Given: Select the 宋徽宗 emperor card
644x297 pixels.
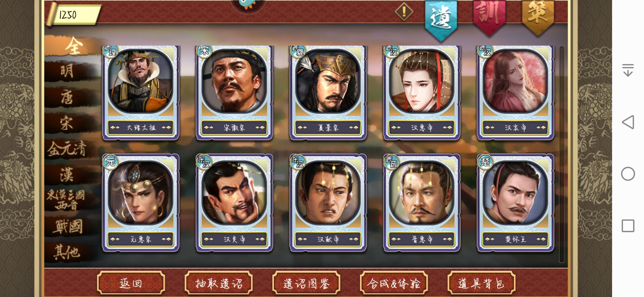Looking at the screenshot, I should click(x=234, y=93).
